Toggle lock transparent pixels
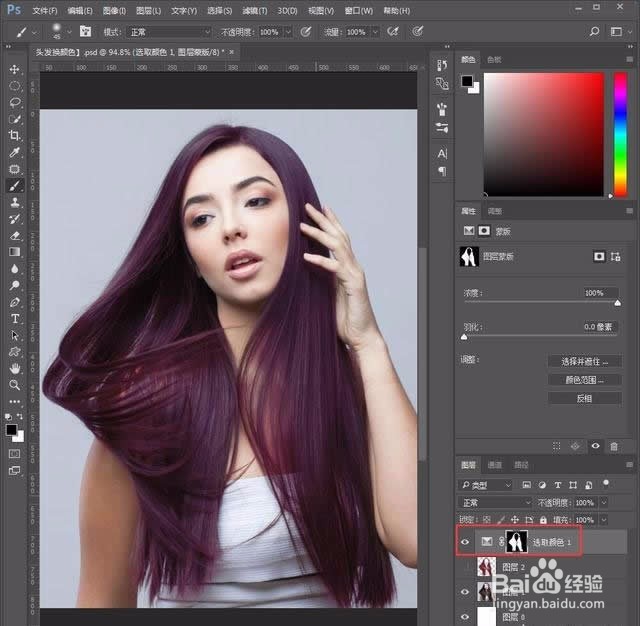 [x=487, y=519]
